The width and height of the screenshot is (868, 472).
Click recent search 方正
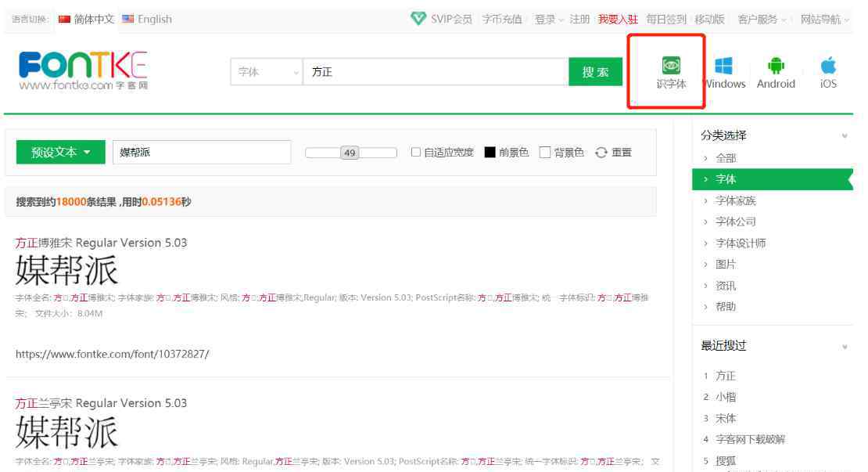coord(725,377)
